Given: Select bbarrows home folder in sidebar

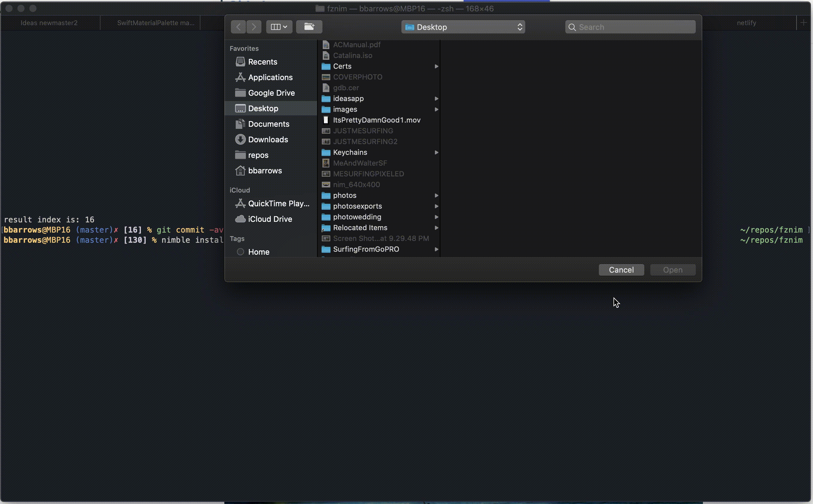Looking at the screenshot, I should coord(265,171).
